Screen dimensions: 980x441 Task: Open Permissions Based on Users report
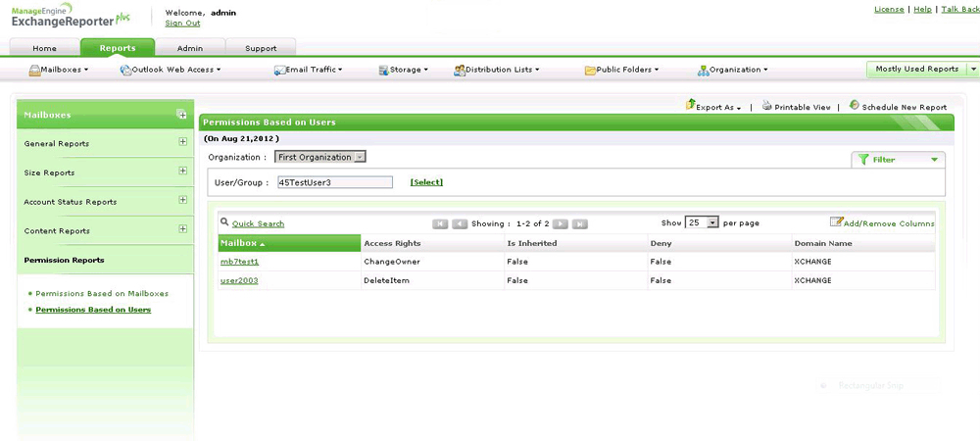(93, 310)
